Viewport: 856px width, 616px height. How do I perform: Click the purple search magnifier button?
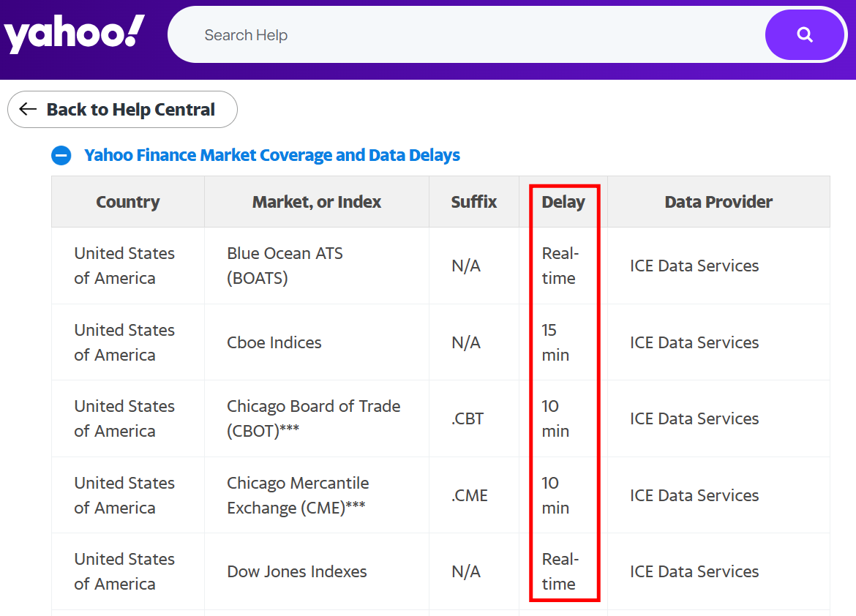(x=805, y=35)
